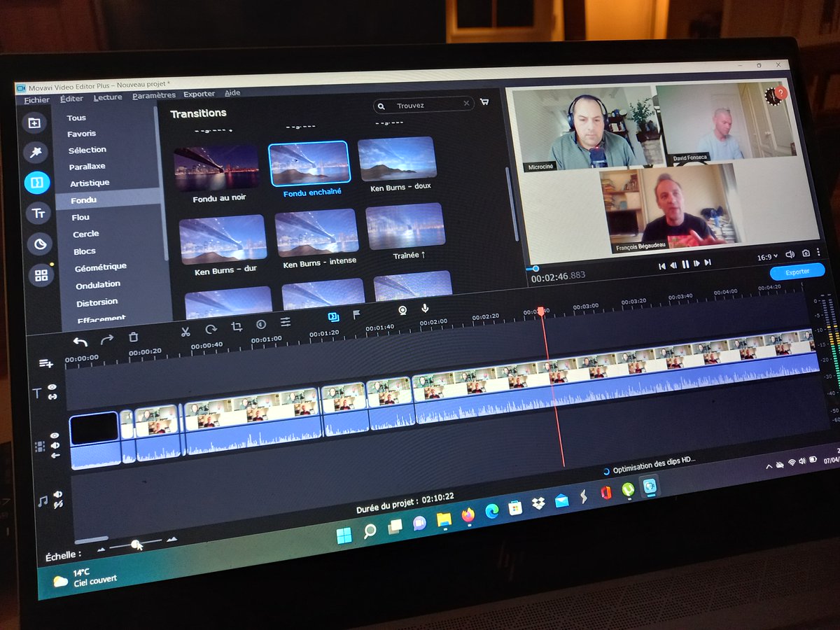Mute the music track speaker

(57, 494)
